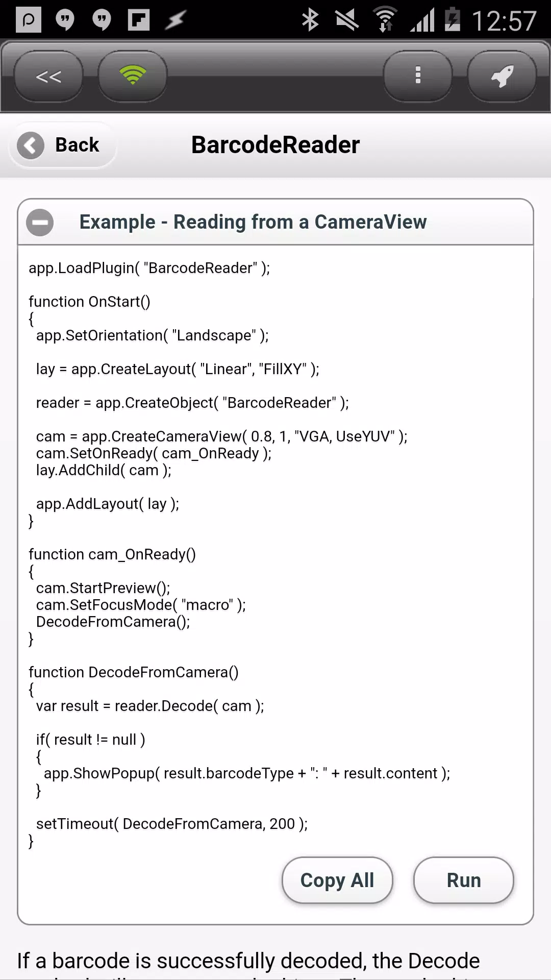Click the app.LoadPlugin code line
The image size is (551, 980).
149,268
